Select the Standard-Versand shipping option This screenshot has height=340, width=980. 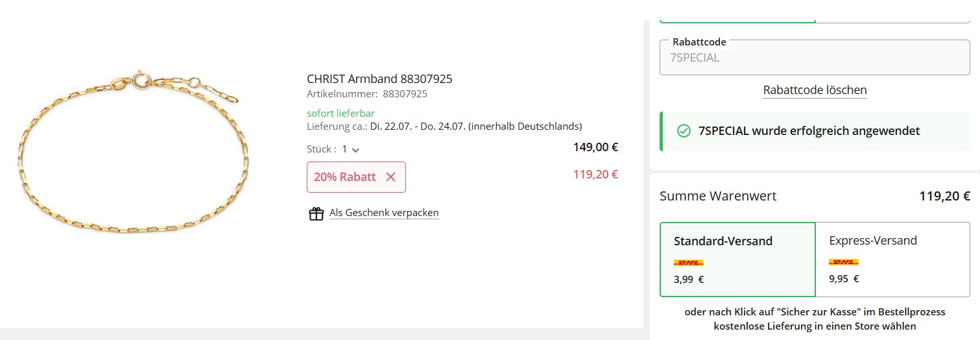pos(737,259)
